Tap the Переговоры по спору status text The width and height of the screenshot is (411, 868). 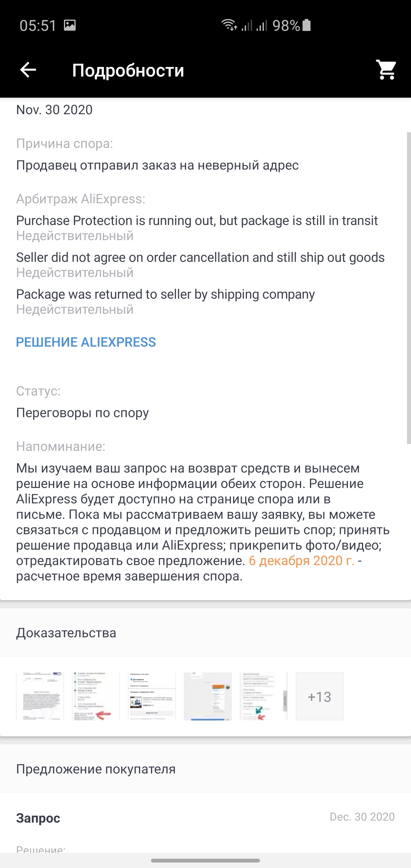point(82,413)
